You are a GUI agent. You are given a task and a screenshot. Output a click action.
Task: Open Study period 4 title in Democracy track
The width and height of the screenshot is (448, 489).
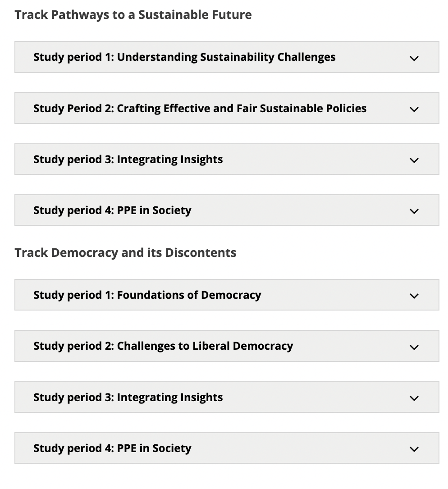pyautogui.click(x=112, y=448)
